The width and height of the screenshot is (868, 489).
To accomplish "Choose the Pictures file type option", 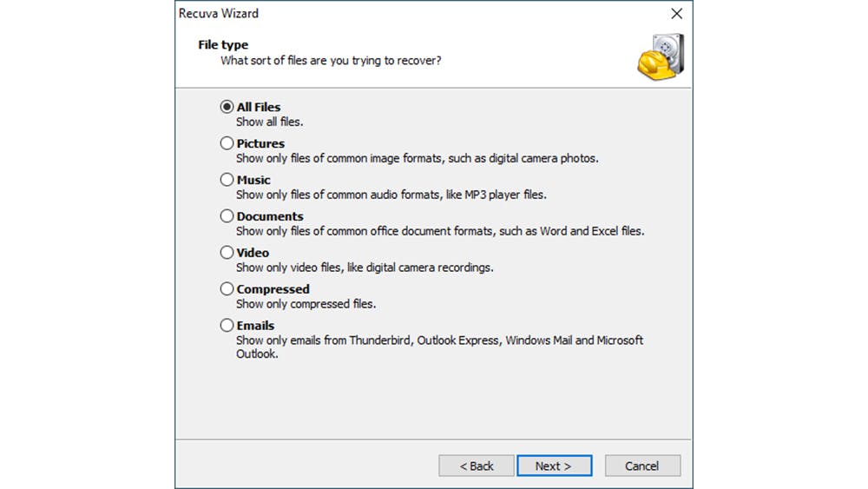I will pos(227,143).
